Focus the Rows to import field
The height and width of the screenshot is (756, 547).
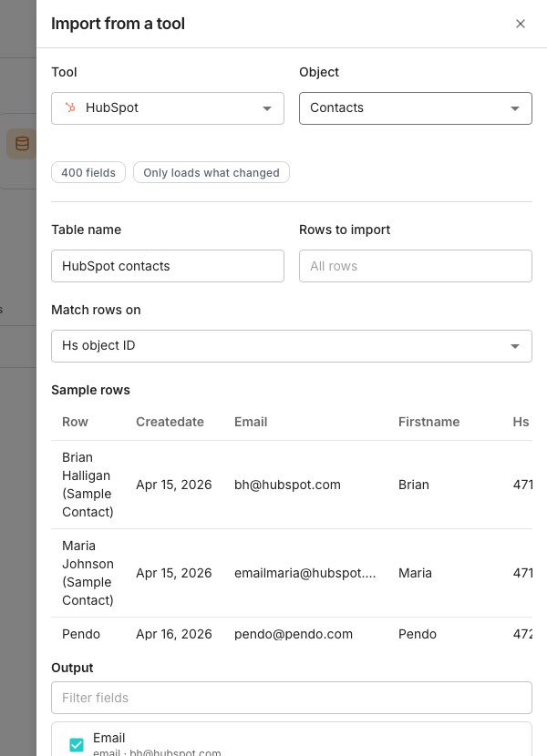[x=415, y=266]
